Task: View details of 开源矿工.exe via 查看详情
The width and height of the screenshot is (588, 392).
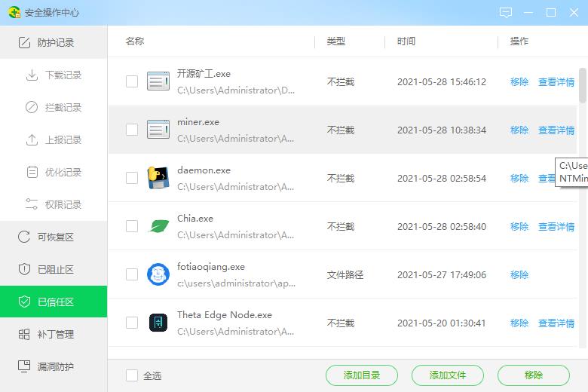Action: click(x=556, y=81)
